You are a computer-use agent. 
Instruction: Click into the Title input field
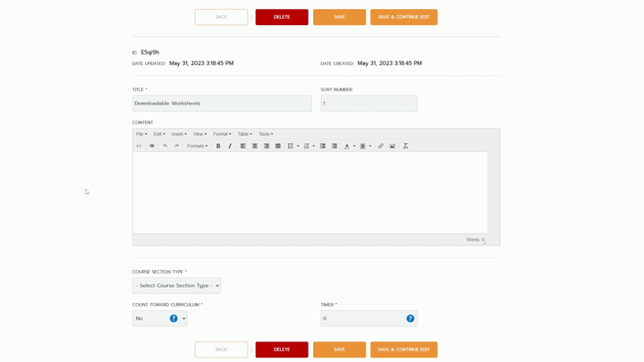[222, 104]
